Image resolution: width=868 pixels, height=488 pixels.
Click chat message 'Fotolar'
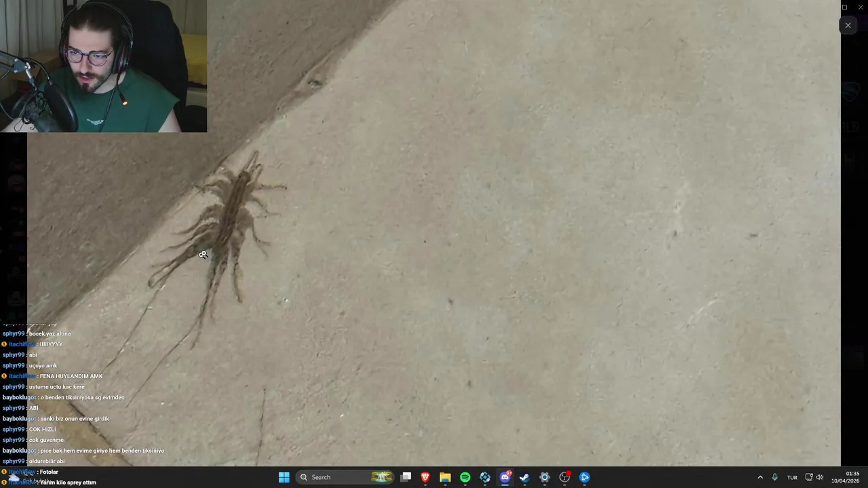[49, 472]
